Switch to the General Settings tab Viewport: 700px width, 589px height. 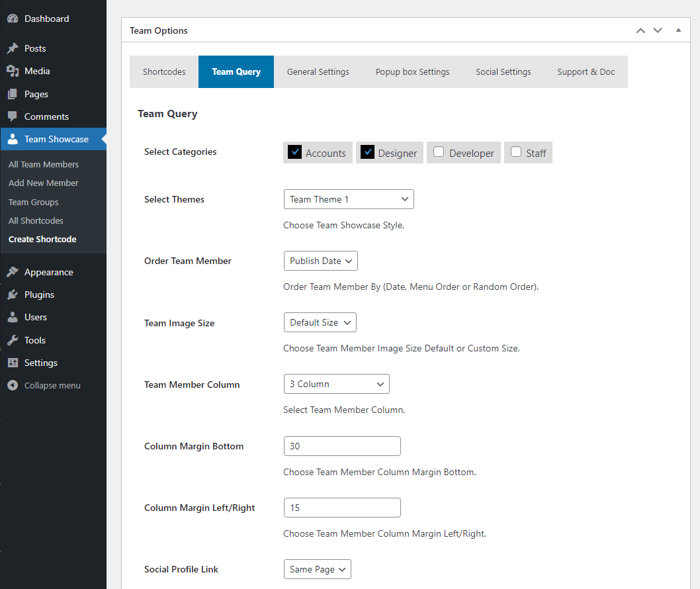coord(318,71)
